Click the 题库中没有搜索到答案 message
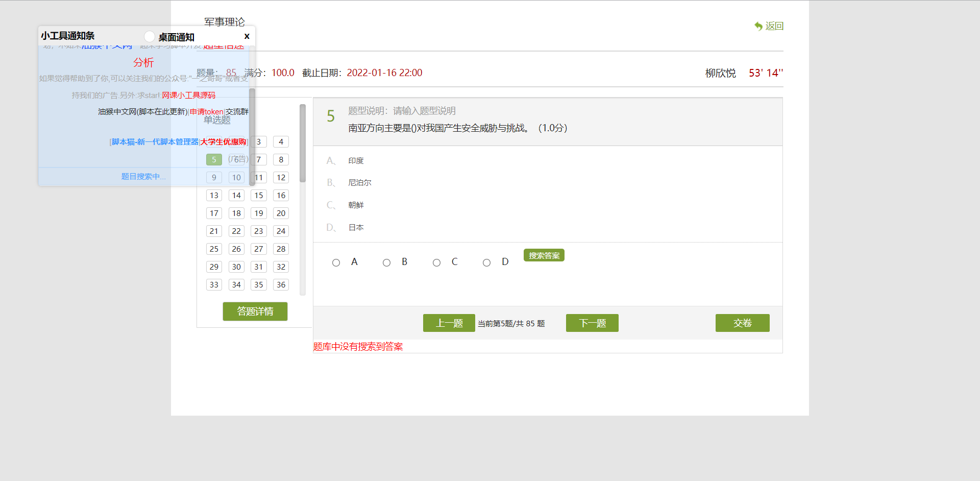980x481 pixels. coord(358,347)
